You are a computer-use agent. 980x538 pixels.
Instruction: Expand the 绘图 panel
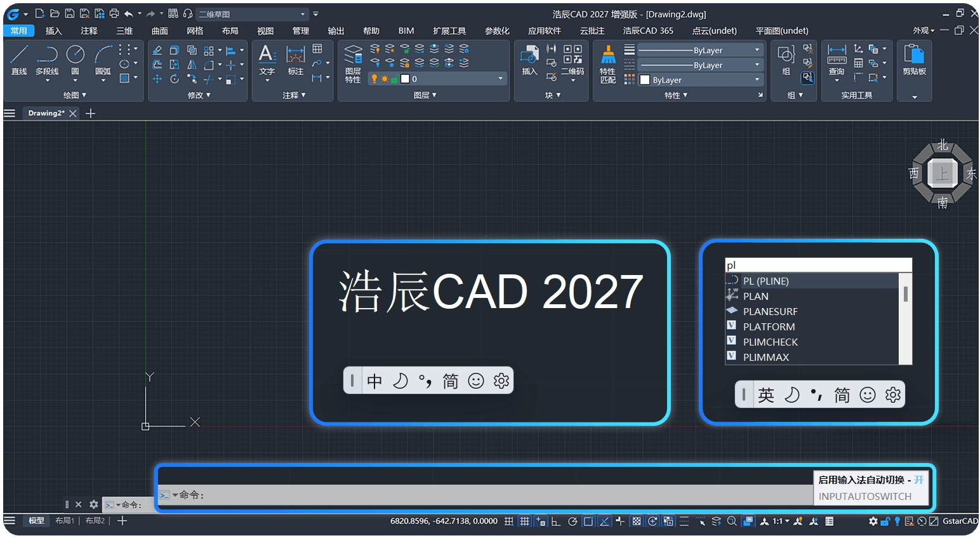coord(75,95)
